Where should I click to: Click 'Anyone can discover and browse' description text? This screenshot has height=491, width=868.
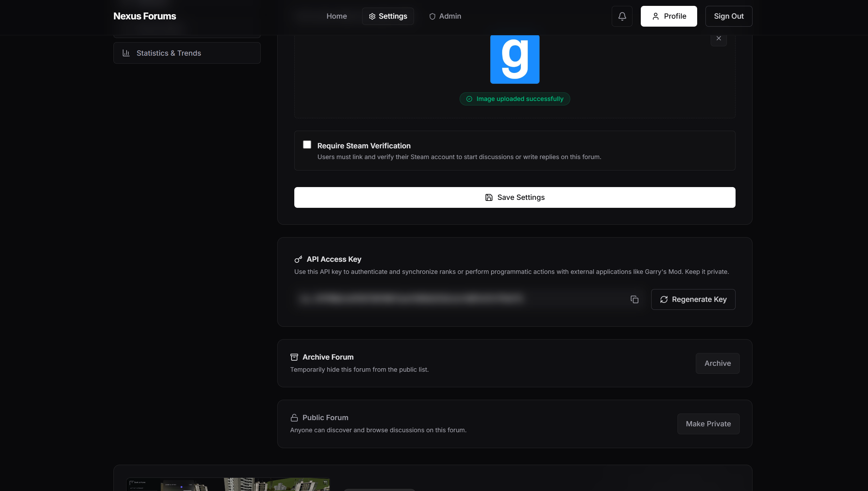pos(378,430)
